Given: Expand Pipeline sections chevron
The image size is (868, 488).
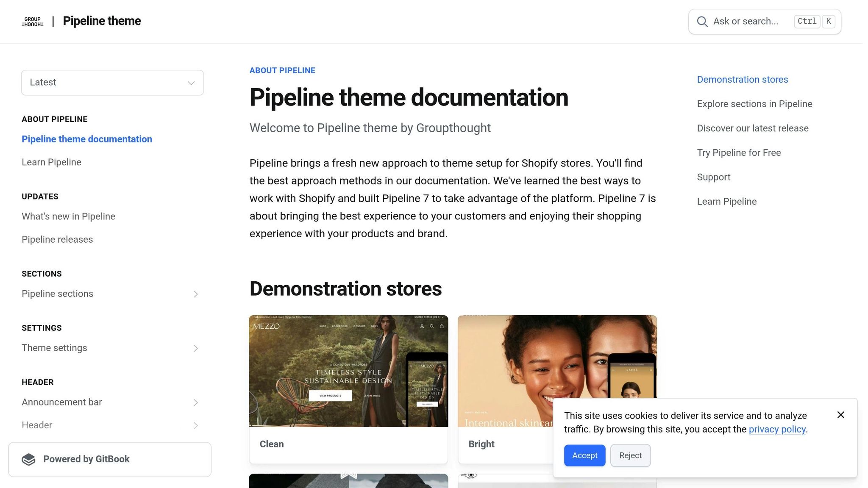Looking at the screenshot, I should (195, 294).
